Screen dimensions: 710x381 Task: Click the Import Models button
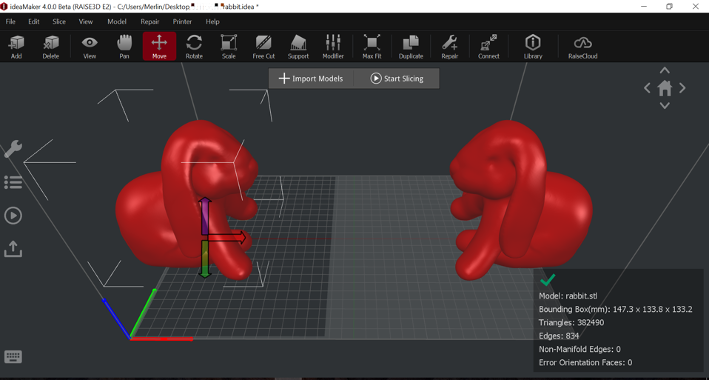point(311,78)
